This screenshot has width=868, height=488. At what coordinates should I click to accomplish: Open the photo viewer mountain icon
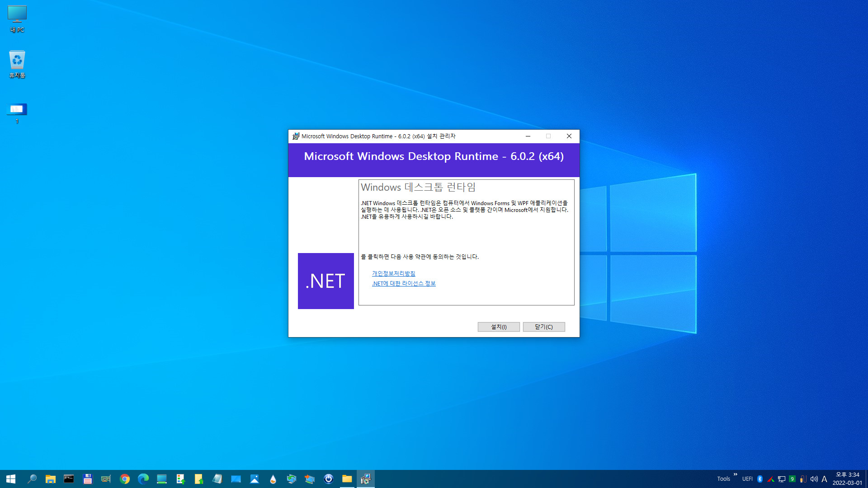click(255, 479)
